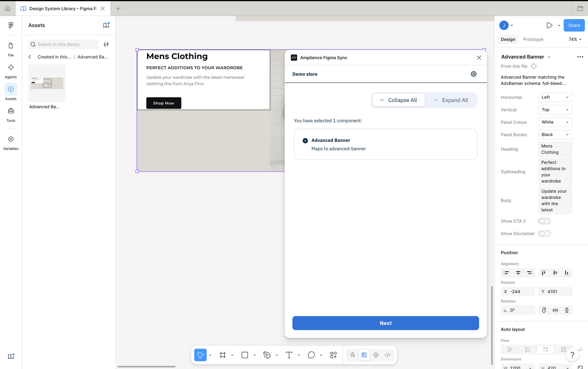
Task: Open the File panel in sidebar
Action: pyautogui.click(x=11, y=49)
